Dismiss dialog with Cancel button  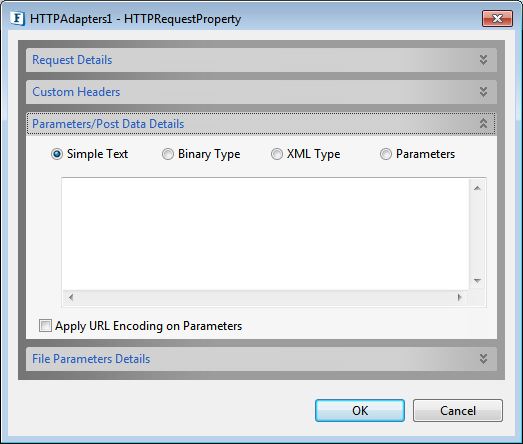[458, 411]
